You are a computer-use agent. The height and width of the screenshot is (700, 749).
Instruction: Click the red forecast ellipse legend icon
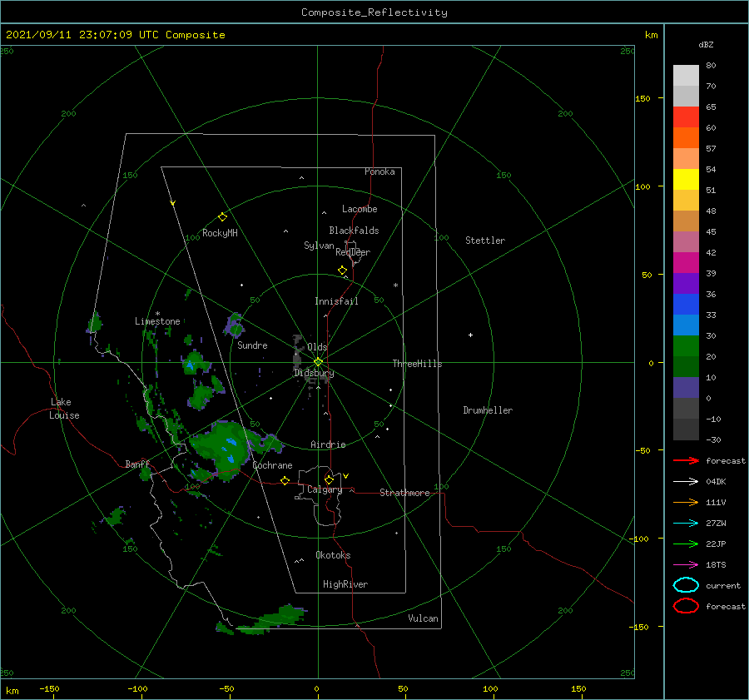coord(686,606)
